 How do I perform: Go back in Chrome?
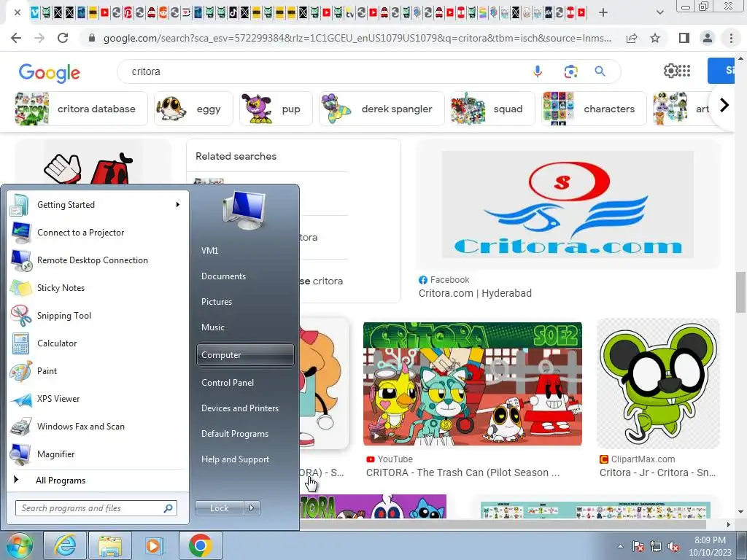[x=16, y=38]
